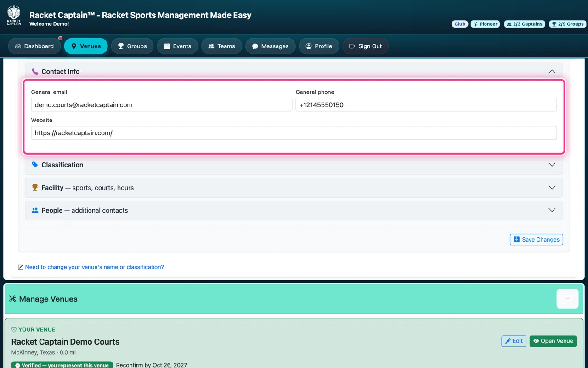Click the Reconfirm by Oct 26, 2027 text
This screenshot has width=588, height=368.
coord(152,365)
